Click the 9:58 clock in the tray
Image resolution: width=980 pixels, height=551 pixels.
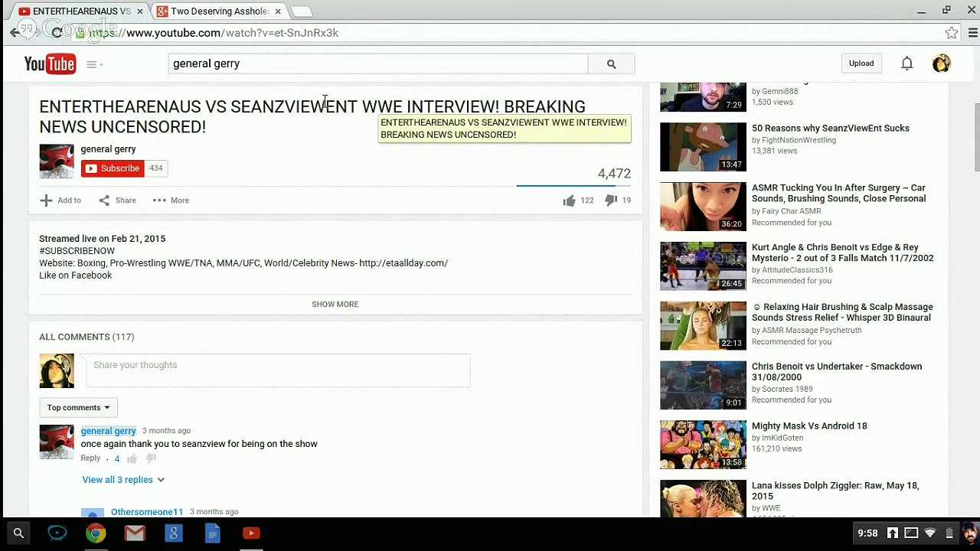click(x=867, y=533)
